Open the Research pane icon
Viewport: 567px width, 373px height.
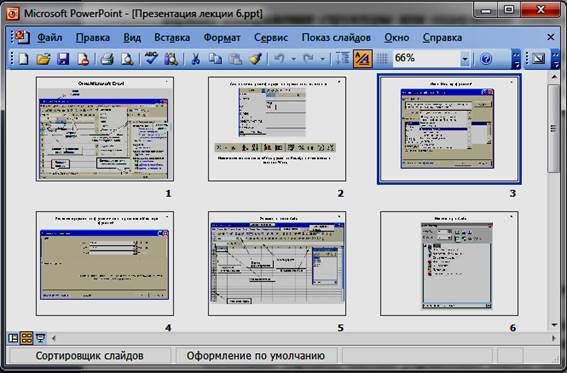click(x=171, y=59)
